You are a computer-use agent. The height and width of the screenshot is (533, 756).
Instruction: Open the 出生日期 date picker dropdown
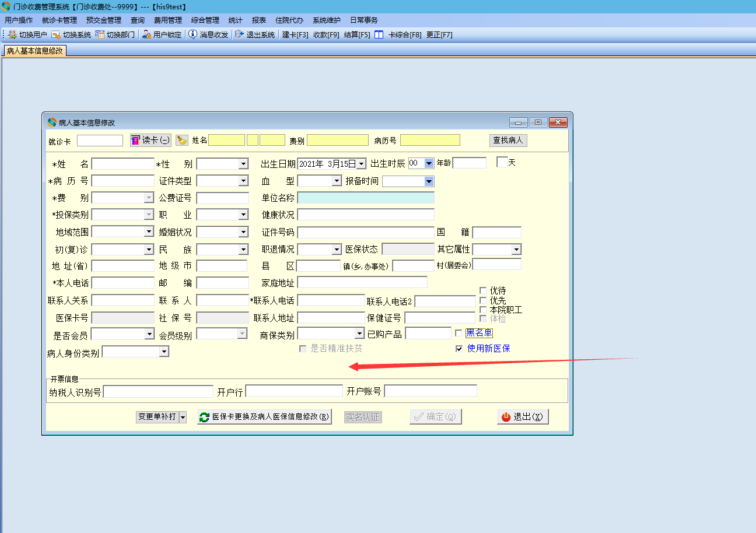(x=361, y=164)
